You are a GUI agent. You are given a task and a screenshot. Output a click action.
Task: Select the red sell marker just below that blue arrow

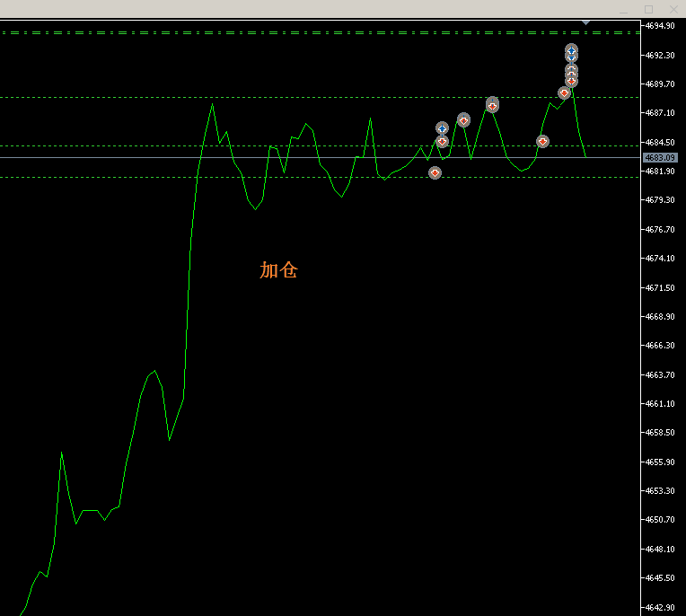point(442,141)
